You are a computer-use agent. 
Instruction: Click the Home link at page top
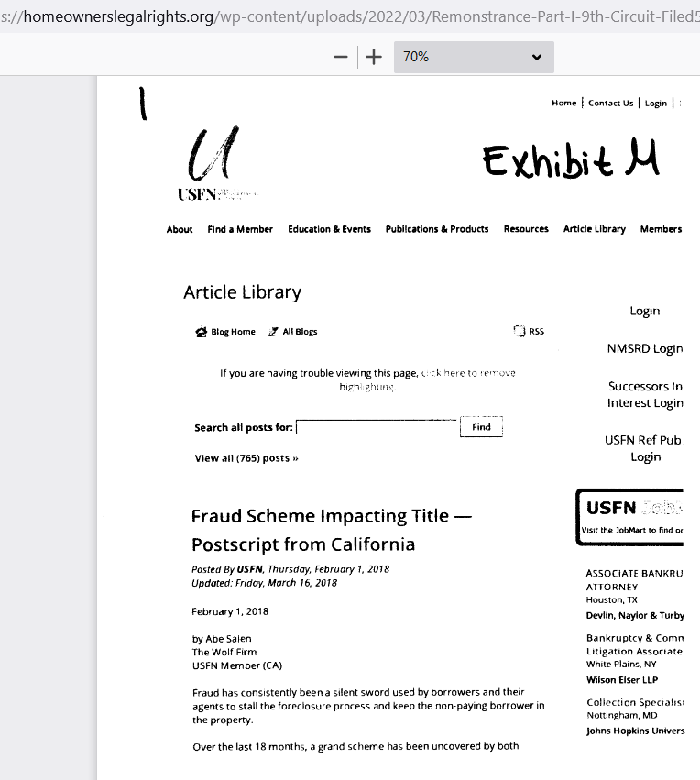563,103
